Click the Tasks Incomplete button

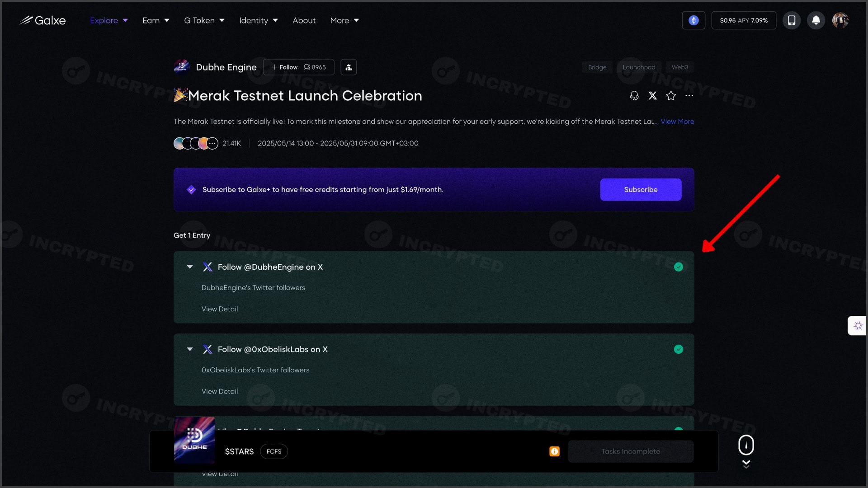631,451
